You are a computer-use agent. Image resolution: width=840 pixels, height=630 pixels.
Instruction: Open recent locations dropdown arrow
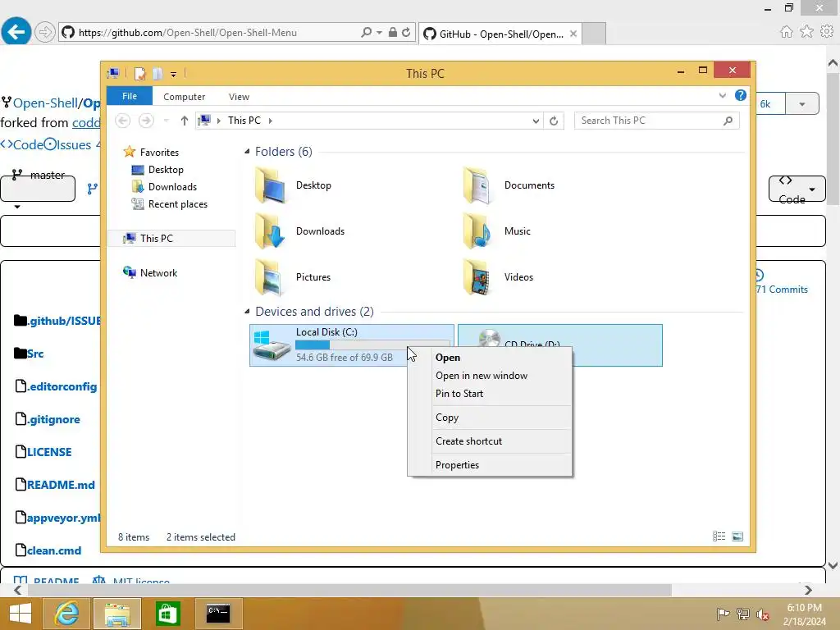click(166, 121)
